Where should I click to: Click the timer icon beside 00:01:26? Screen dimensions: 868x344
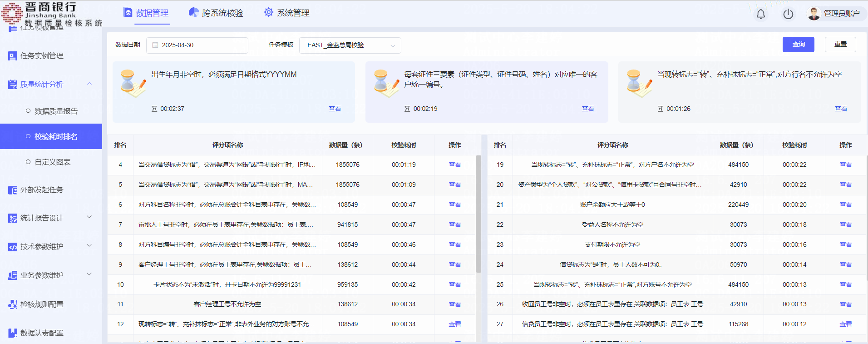(x=660, y=109)
